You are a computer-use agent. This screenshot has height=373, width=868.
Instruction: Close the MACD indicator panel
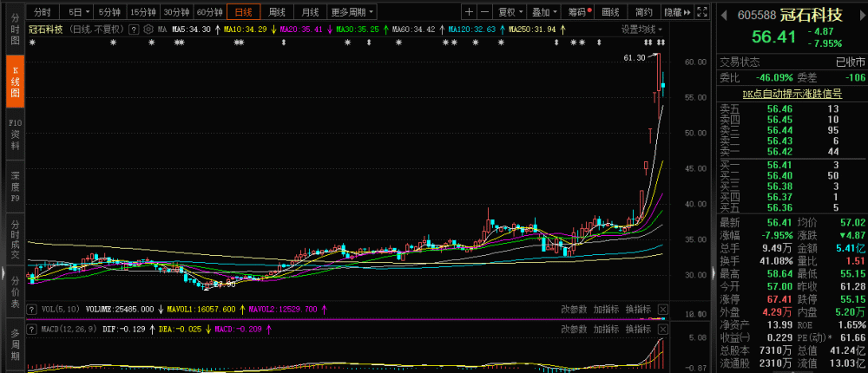tap(663, 330)
